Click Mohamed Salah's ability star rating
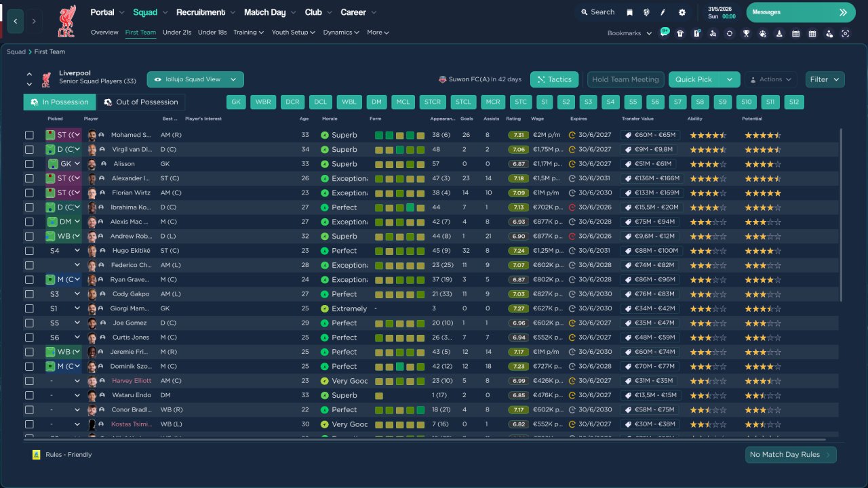The width and height of the screenshot is (868, 488). [x=707, y=135]
